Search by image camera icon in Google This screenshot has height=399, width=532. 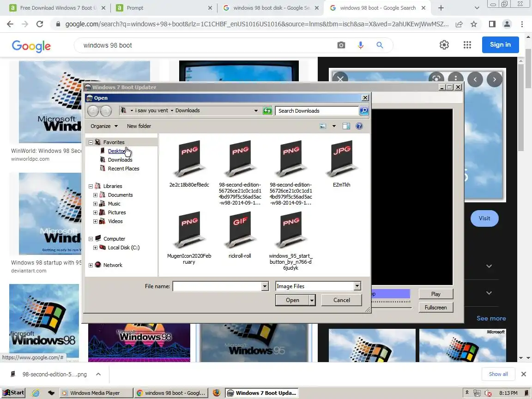point(341,45)
